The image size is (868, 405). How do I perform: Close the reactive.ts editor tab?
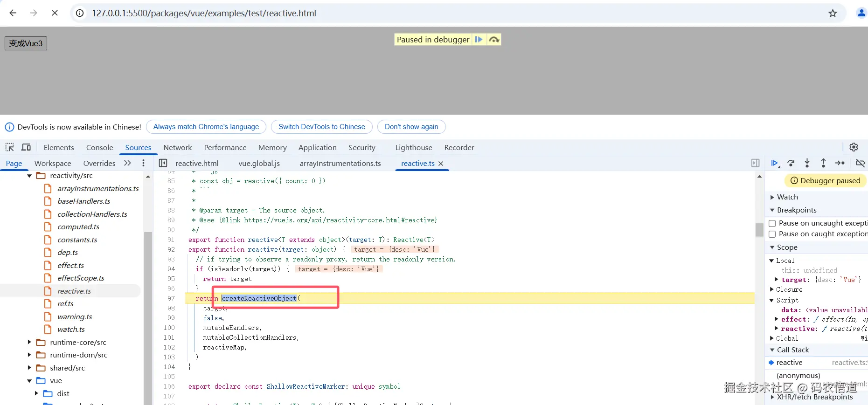coord(441,164)
